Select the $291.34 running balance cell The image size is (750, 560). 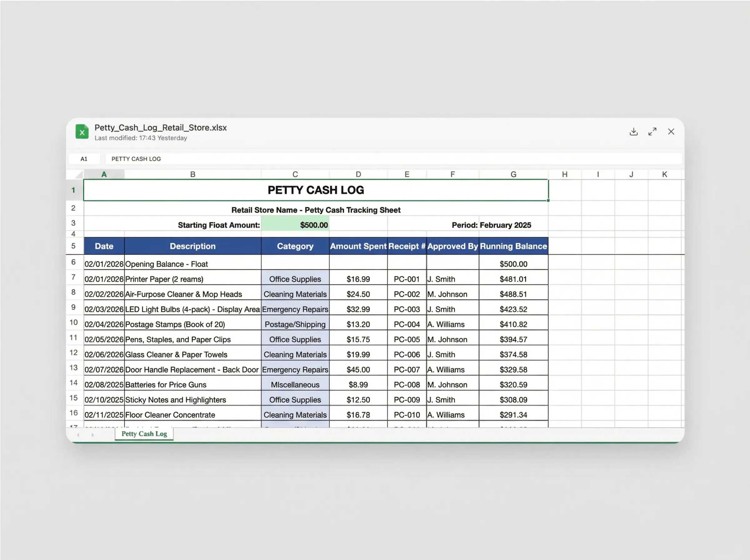513,415
